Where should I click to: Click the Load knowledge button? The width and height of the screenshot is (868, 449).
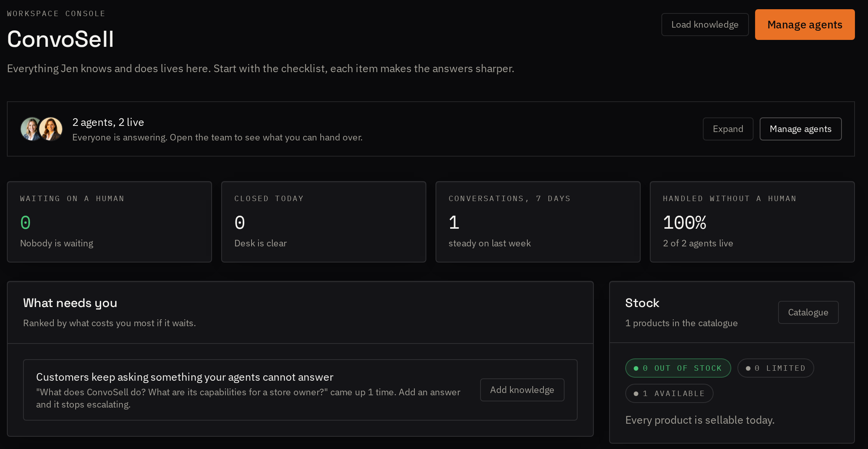(705, 25)
